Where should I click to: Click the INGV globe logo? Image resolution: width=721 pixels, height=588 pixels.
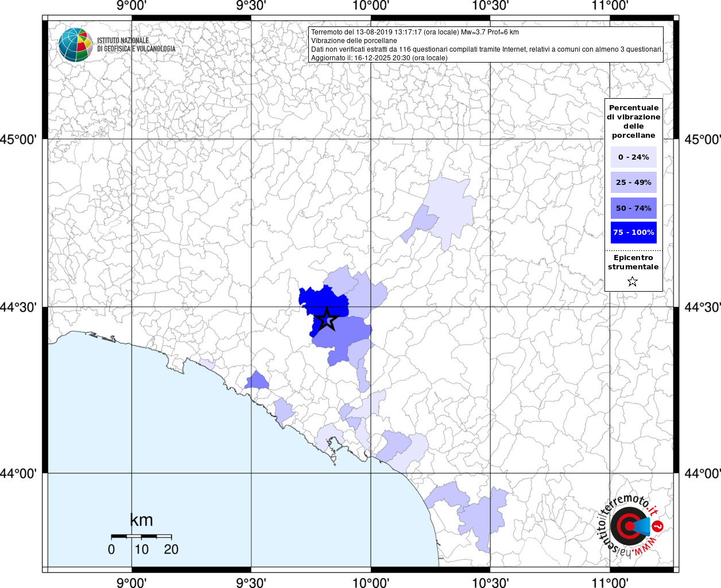click(75, 45)
